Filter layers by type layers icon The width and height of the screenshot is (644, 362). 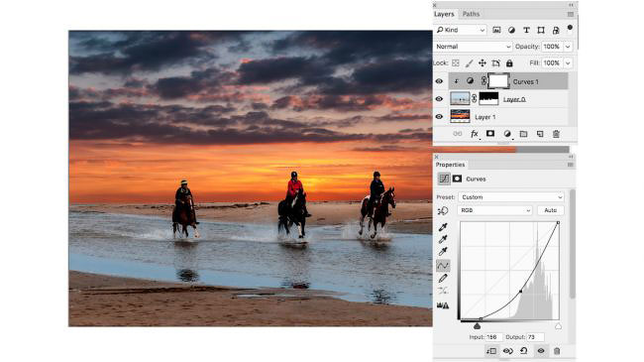(526, 30)
